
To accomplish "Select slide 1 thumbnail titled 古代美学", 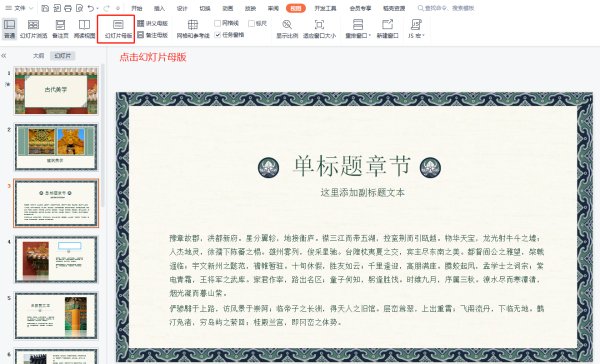I will pos(56,91).
